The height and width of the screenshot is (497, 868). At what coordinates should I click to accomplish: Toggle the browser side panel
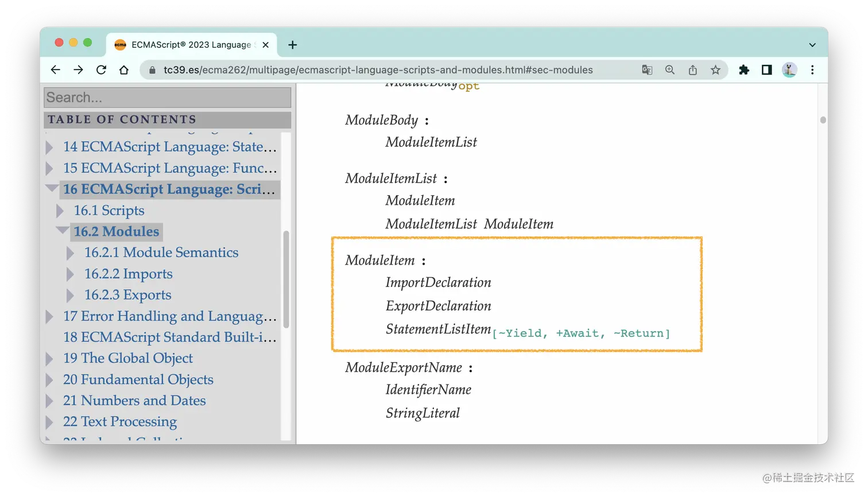[x=766, y=70]
